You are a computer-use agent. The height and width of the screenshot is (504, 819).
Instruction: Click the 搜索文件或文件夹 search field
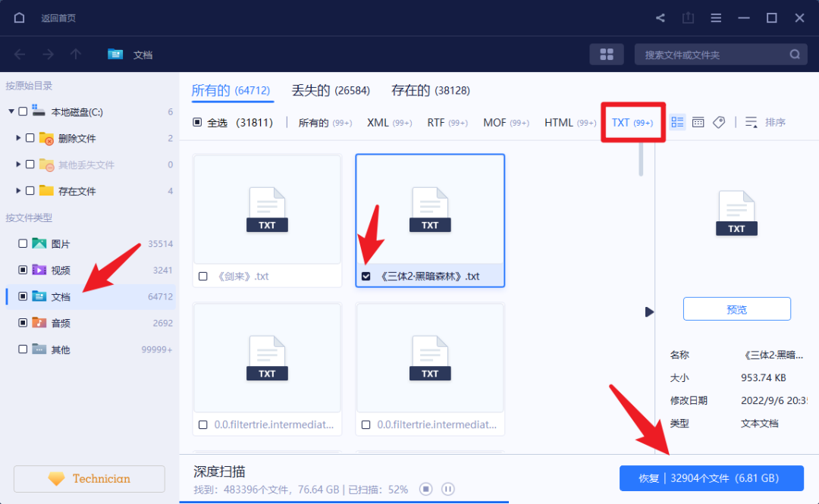(721, 55)
